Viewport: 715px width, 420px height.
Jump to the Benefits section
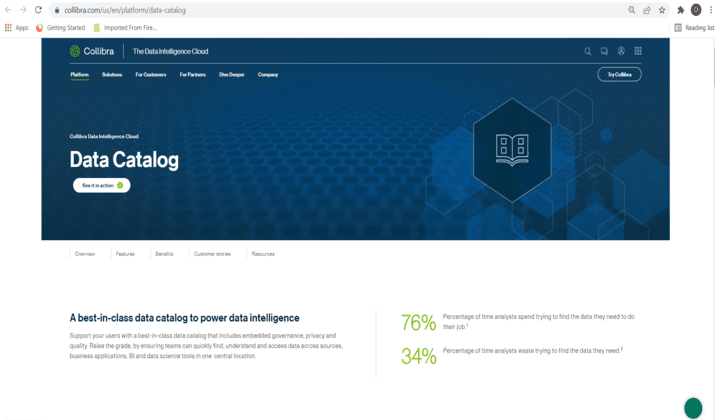coord(164,254)
